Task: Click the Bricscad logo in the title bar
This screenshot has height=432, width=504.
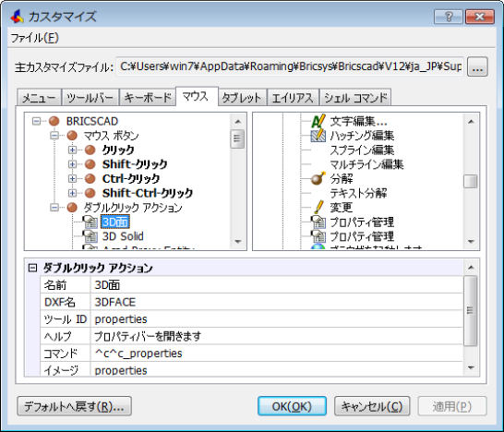Action: [17, 16]
